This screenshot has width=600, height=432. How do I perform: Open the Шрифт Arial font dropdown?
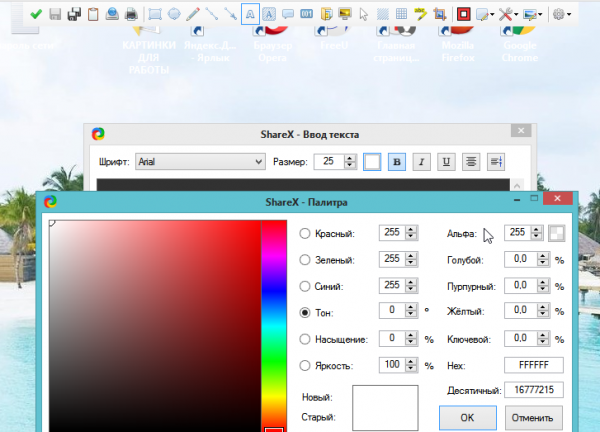click(200, 162)
